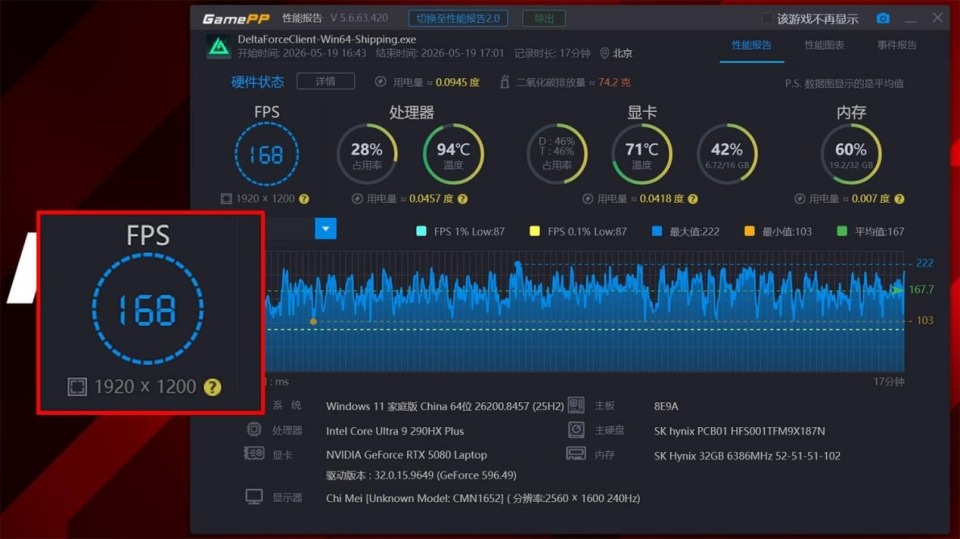Click CPU power usage icon beside 0.0457 度
Screen dimensions: 960x539
click(358, 198)
